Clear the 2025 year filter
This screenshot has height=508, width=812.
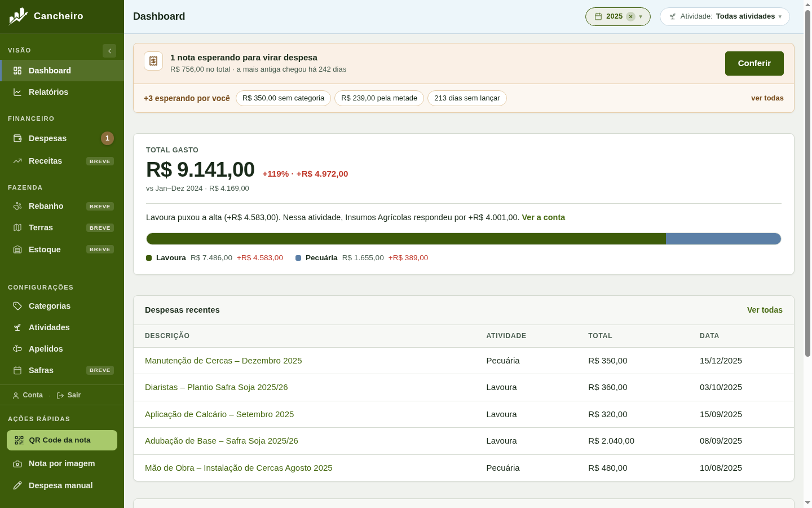tap(631, 16)
